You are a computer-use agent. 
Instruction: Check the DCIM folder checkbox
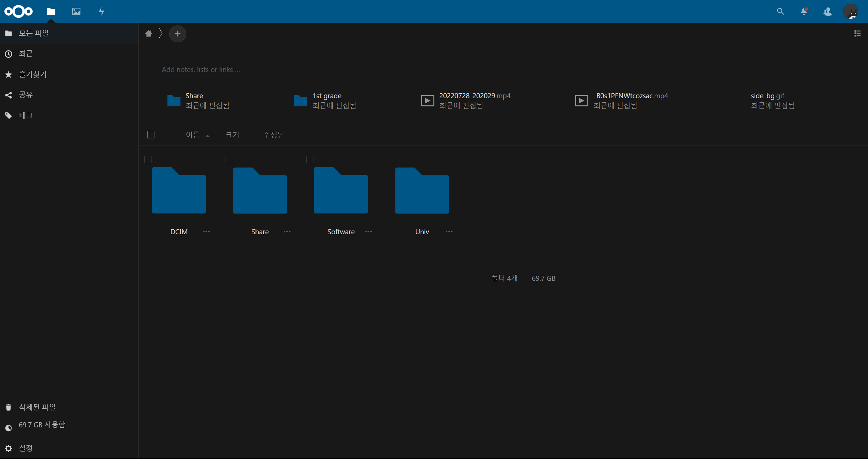(148, 159)
